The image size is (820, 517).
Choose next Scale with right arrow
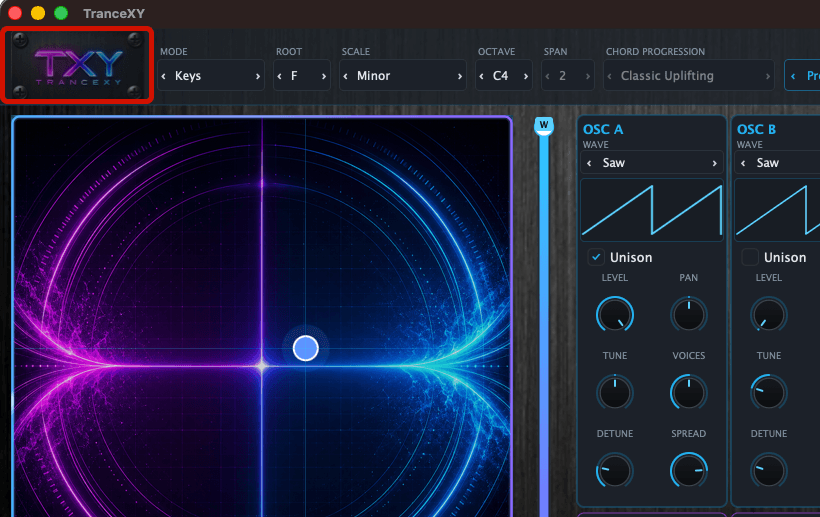click(460, 76)
